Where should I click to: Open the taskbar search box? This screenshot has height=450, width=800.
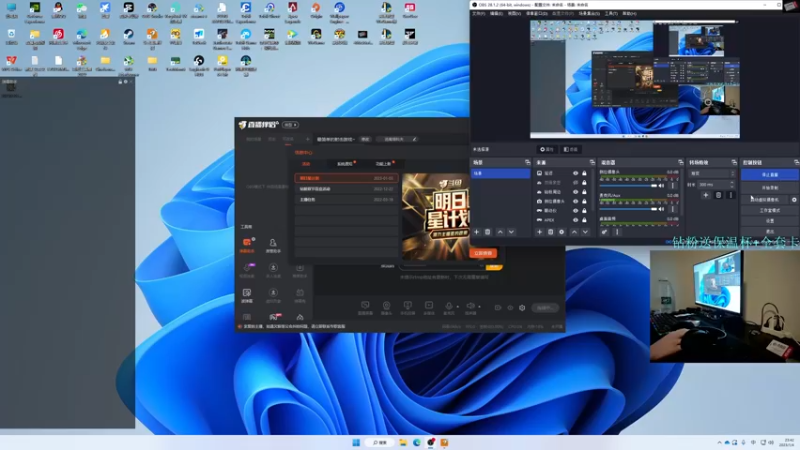pos(380,442)
